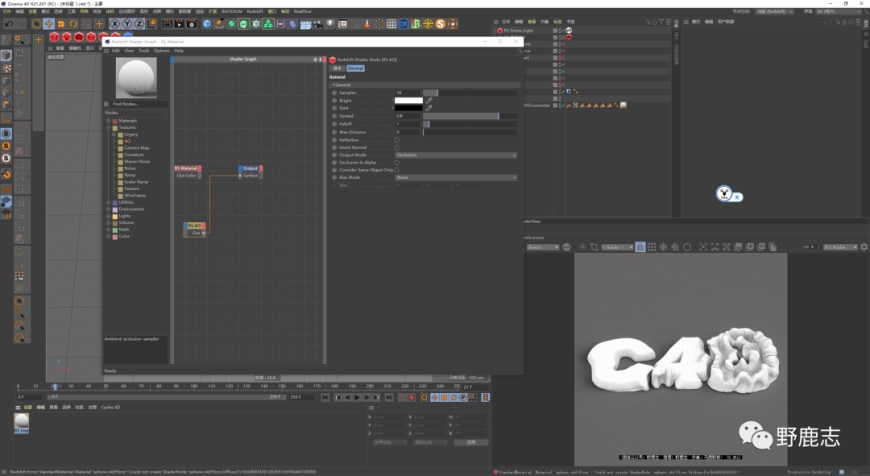Click the Spread slider bar
Viewport: 870px width, 476px height.
[470, 116]
